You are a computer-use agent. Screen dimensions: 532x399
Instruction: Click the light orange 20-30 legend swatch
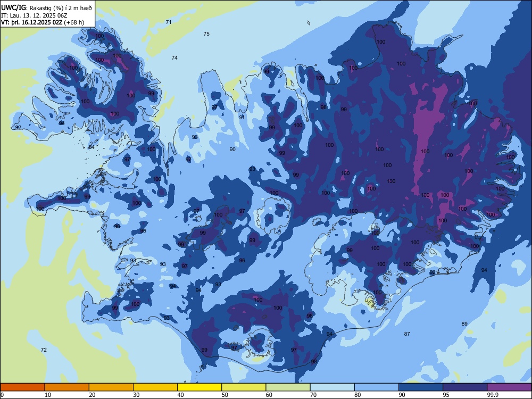111,387
